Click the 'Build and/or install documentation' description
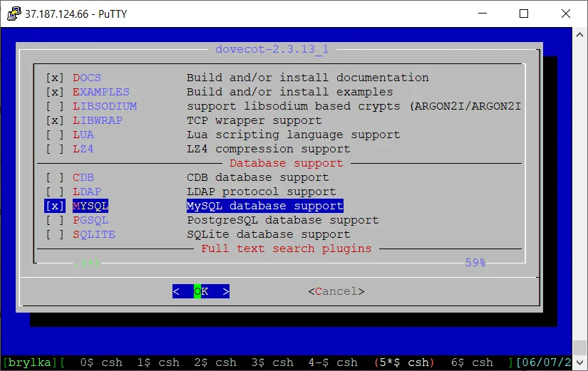588x371 pixels. pos(308,78)
